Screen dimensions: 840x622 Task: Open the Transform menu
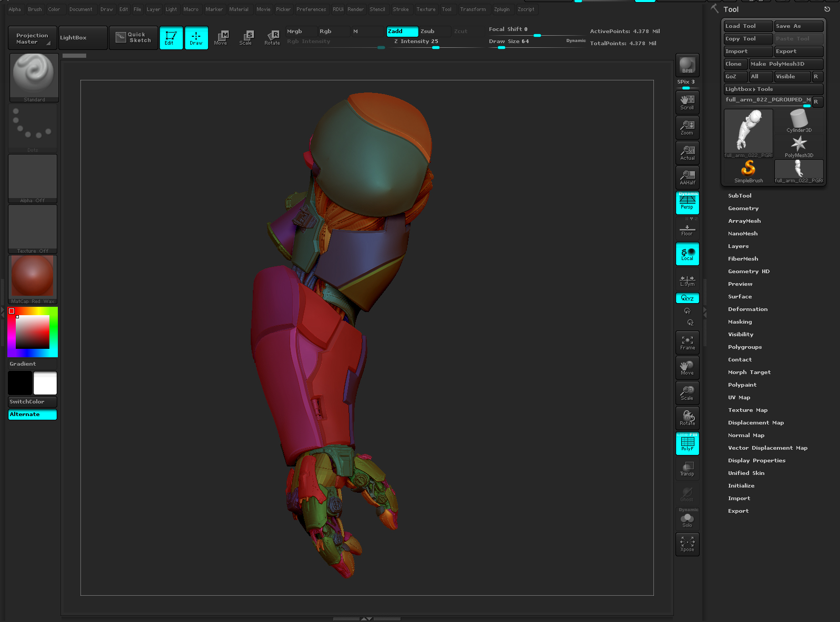[473, 9]
